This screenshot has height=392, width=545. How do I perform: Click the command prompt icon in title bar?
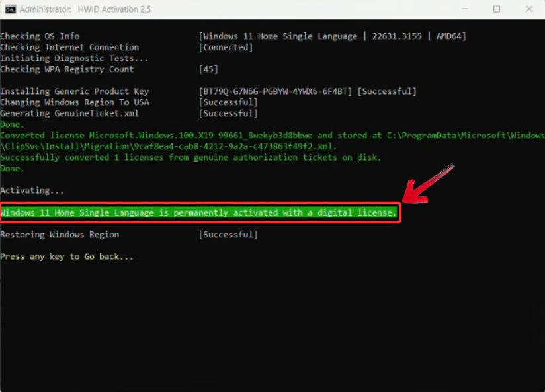[11, 9]
